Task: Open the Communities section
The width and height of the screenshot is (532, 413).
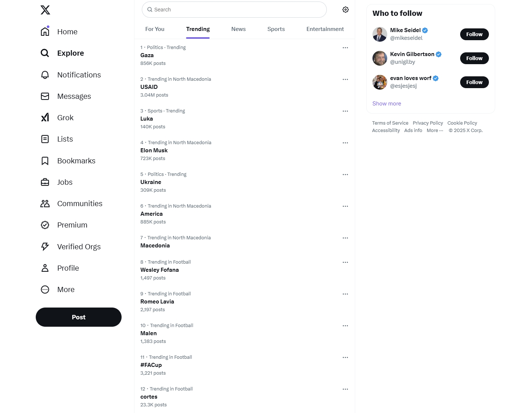Action: [x=80, y=203]
